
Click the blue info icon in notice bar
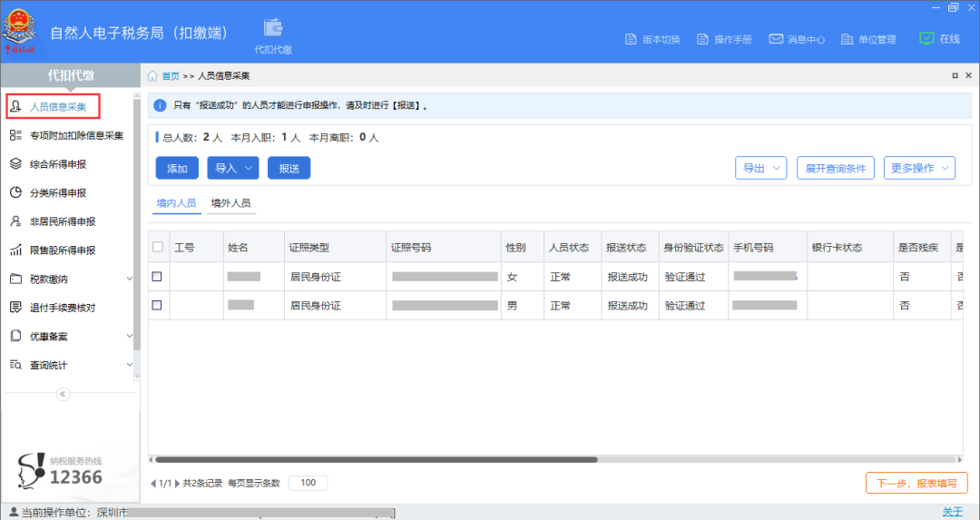[160, 105]
